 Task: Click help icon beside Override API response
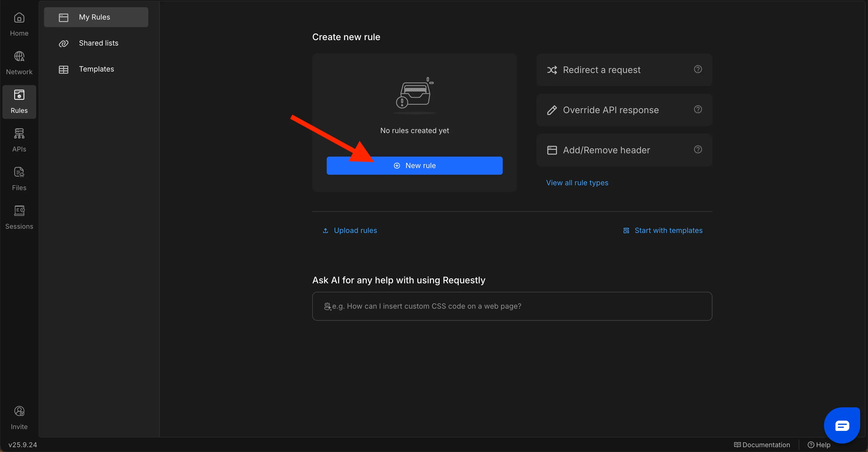tap(698, 109)
